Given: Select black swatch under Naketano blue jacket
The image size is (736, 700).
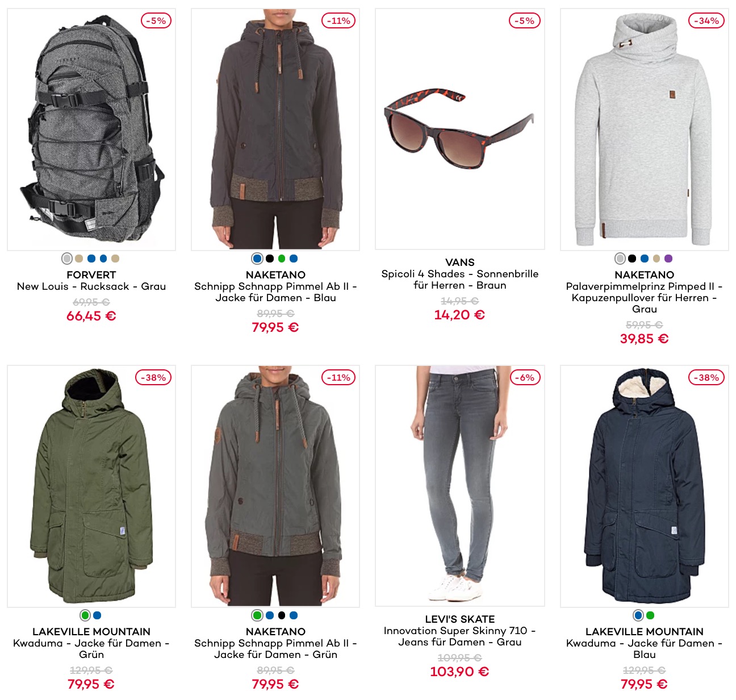Looking at the screenshot, I should click(x=270, y=259).
